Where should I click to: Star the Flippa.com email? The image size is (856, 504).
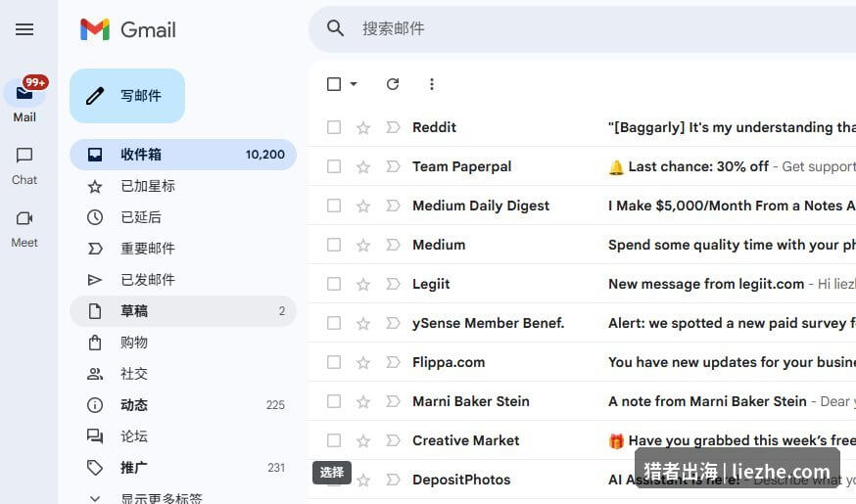pyautogui.click(x=363, y=363)
